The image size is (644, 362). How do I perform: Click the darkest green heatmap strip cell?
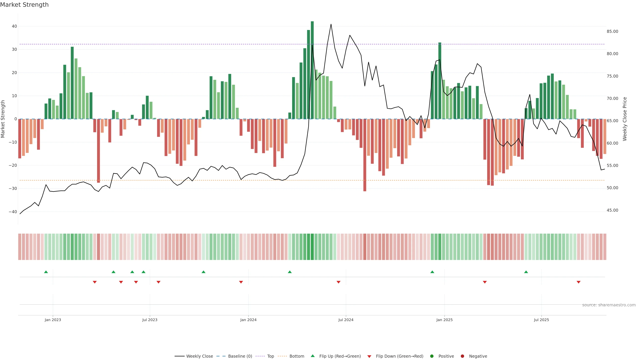[x=312, y=247]
